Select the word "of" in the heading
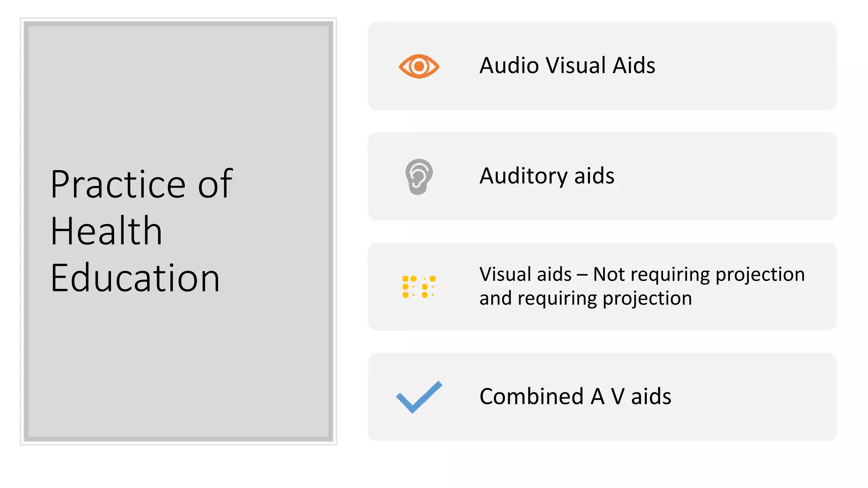The width and height of the screenshot is (868, 488). pos(215,185)
